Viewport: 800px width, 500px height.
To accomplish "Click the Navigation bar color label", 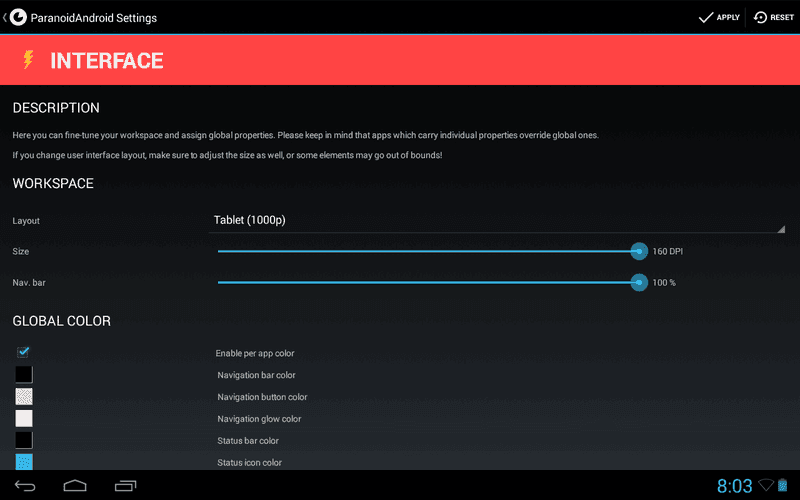I will [x=256, y=375].
